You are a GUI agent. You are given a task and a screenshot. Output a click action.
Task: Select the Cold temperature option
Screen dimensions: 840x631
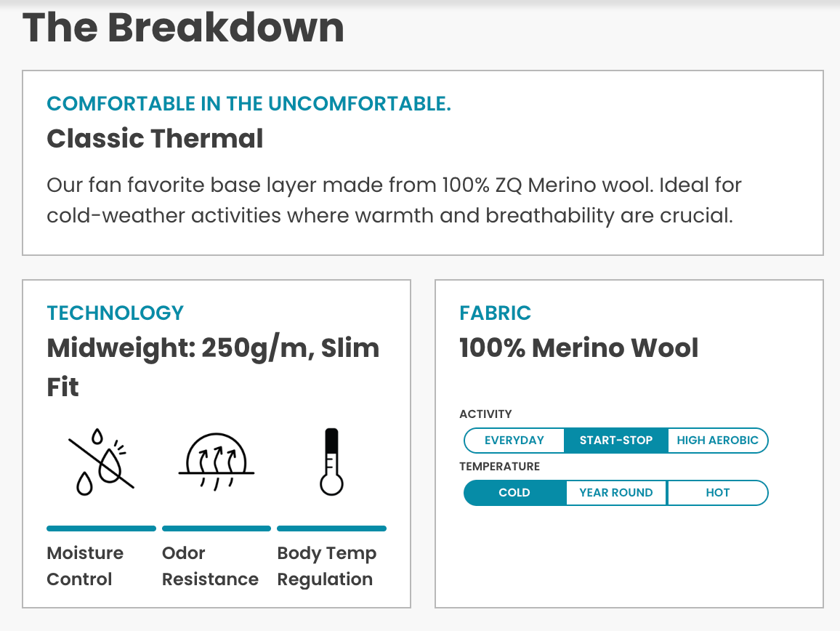(514, 493)
